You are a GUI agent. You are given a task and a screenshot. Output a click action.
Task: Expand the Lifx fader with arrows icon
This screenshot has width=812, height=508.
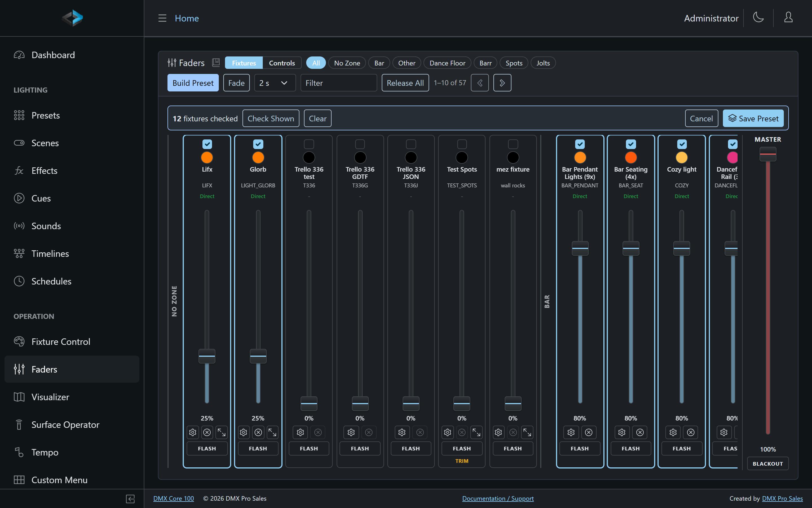click(221, 432)
